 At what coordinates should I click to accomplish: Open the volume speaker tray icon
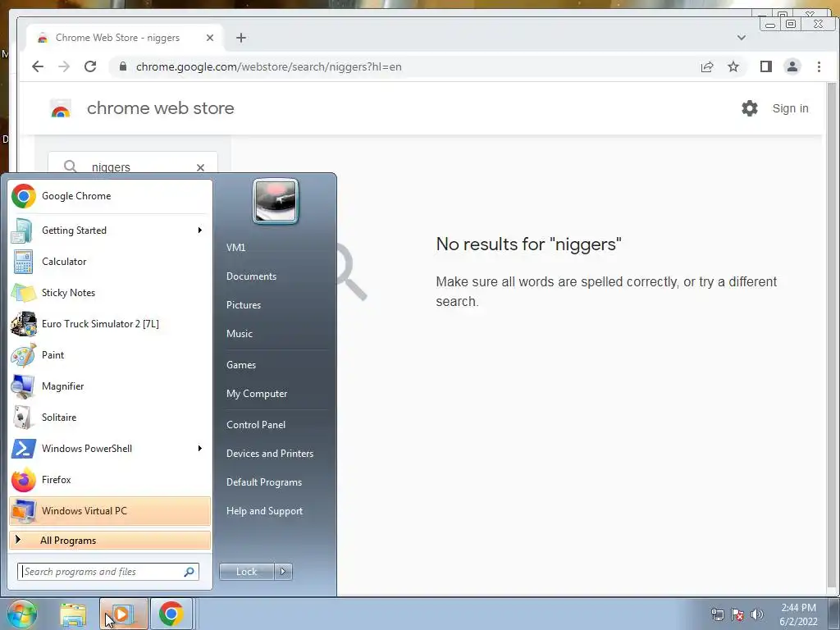coord(757,614)
